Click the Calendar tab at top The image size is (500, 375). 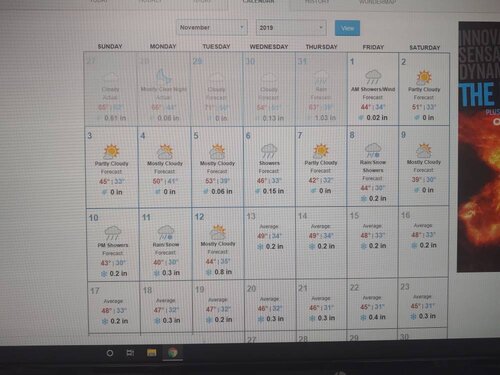pos(258,2)
